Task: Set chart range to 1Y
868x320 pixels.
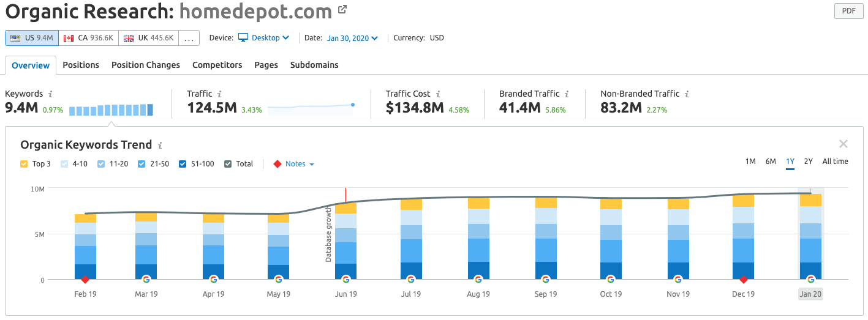Action: 790,162
